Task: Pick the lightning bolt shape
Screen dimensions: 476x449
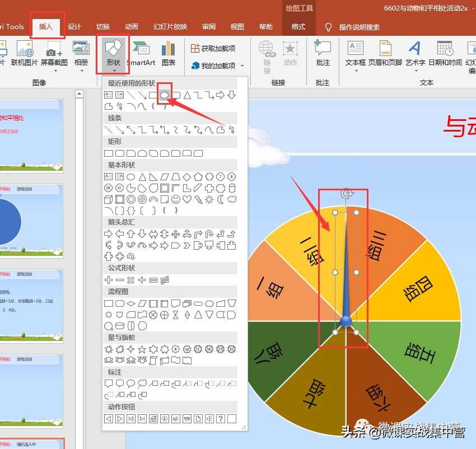Action: pyautogui.click(x=198, y=199)
